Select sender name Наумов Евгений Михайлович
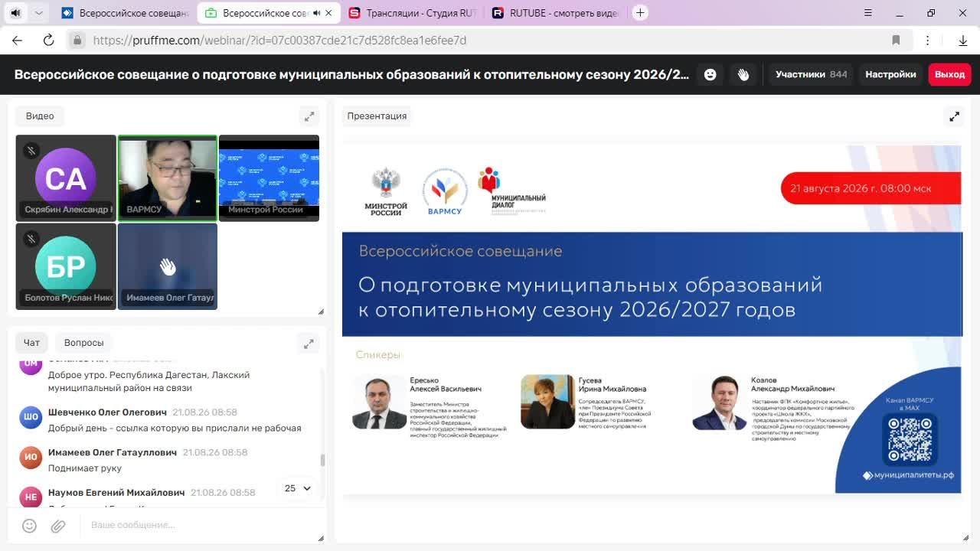980x551 pixels. (116, 492)
